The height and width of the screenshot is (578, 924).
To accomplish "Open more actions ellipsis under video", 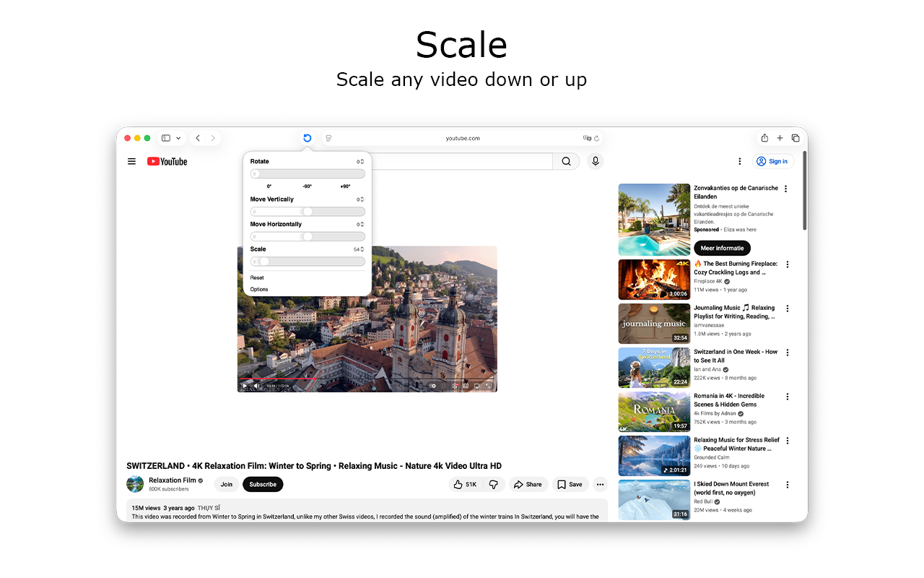I will click(x=600, y=484).
